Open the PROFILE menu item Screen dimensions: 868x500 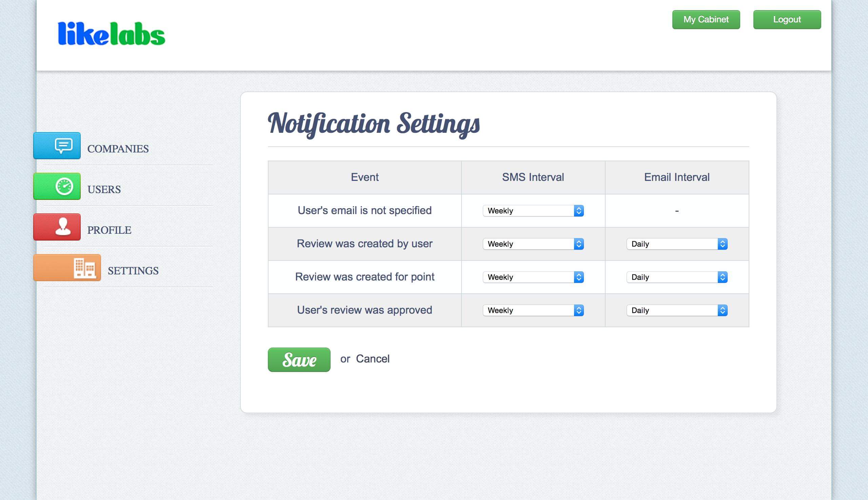109,230
